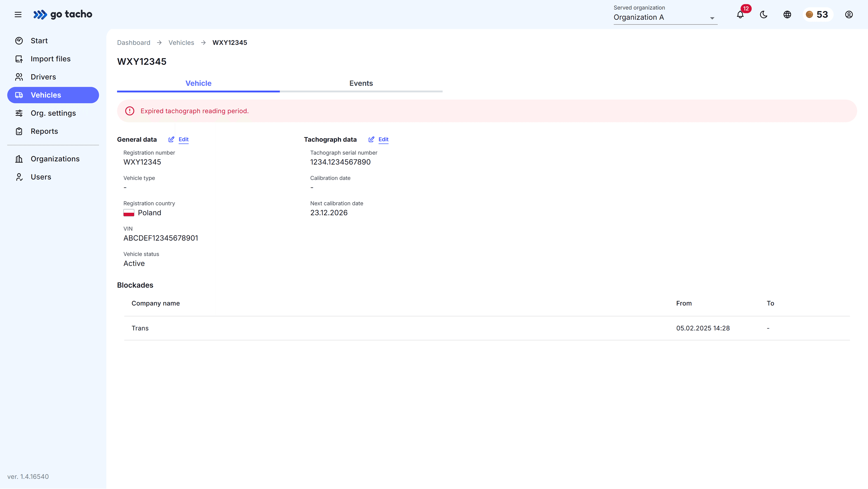Click the Dashboard breadcrumb link
This screenshot has height=489, width=868.
pos(133,43)
